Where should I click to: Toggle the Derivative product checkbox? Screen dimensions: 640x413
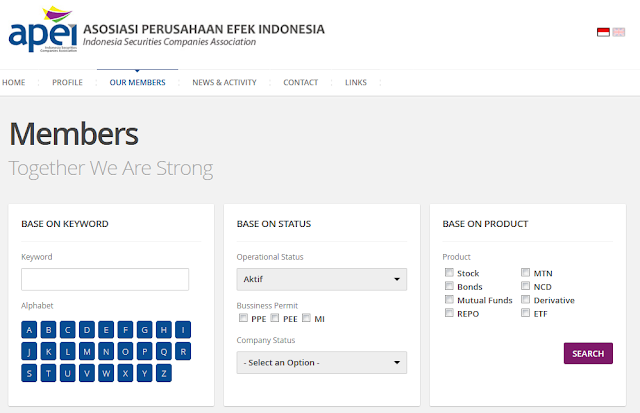525,300
